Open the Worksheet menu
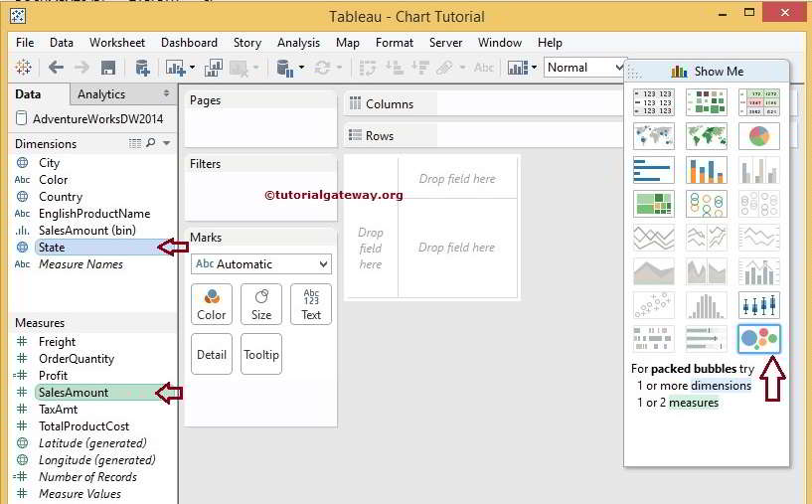 point(117,43)
